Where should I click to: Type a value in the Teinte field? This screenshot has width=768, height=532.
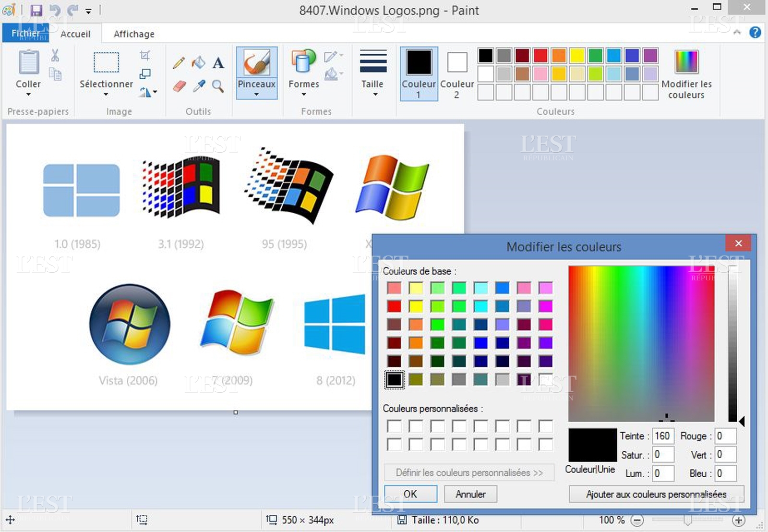tap(662, 436)
